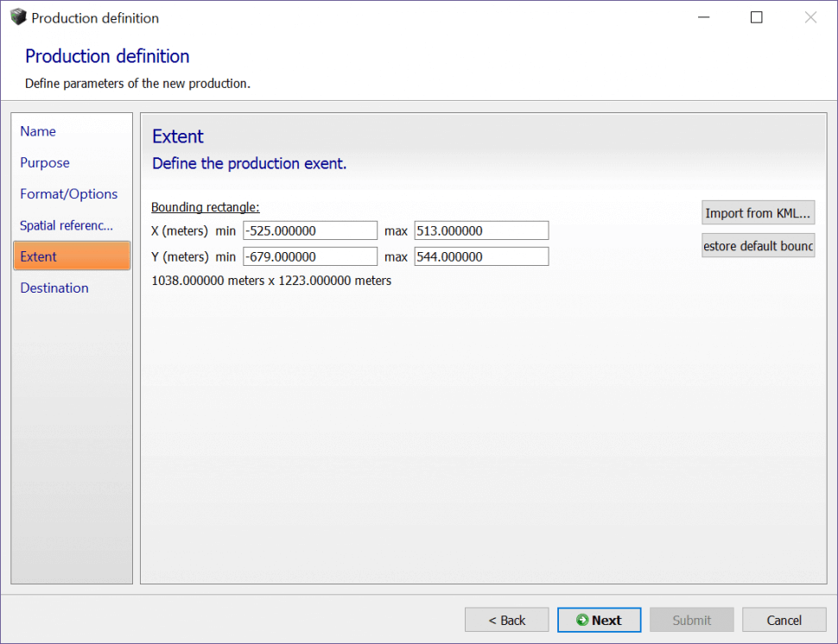Go back with the Back button
838x644 pixels.
[506, 620]
